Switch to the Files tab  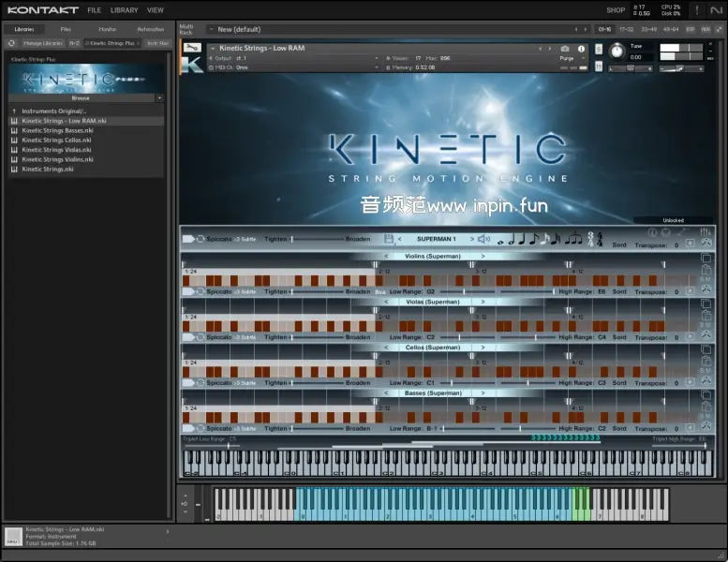[x=66, y=29]
